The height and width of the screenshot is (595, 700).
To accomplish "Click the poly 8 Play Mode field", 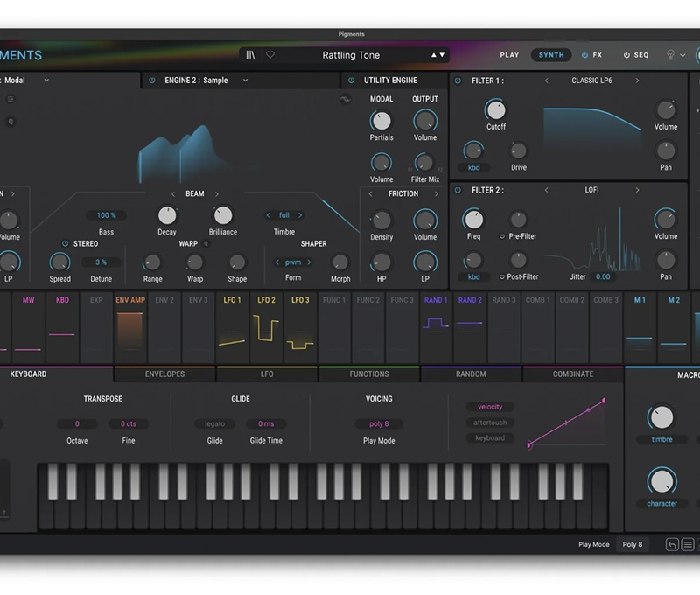I will pos(379,424).
